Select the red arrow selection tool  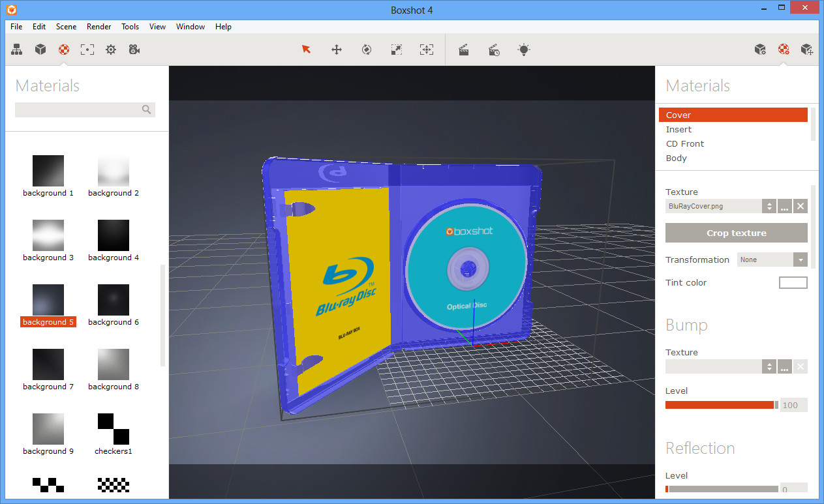coord(306,50)
